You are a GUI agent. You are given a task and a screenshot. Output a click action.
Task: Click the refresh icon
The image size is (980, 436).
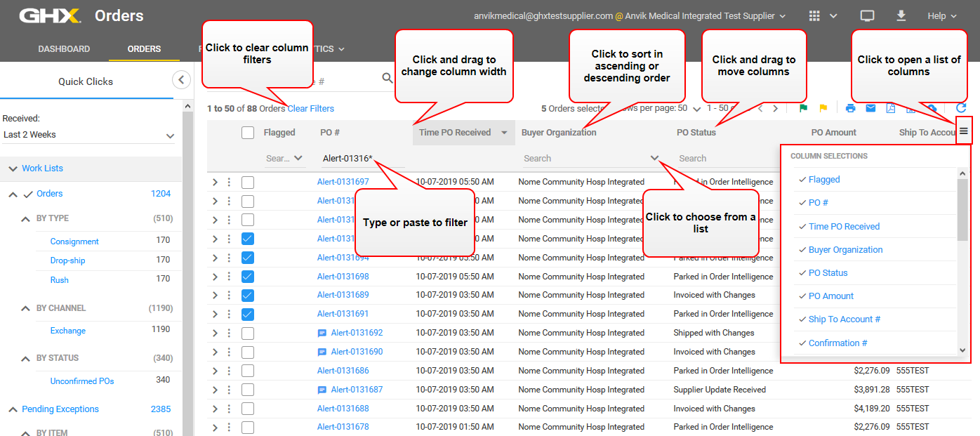[961, 108]
